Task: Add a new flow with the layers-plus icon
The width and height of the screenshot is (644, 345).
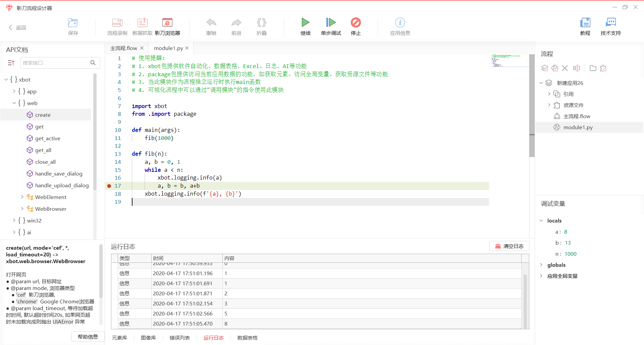Action: [x=544, y=68]
